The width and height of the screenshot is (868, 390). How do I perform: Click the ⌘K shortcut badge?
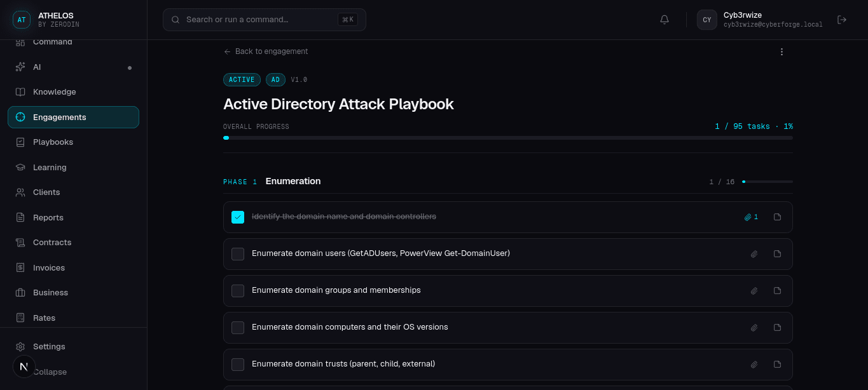pos(348,20)
